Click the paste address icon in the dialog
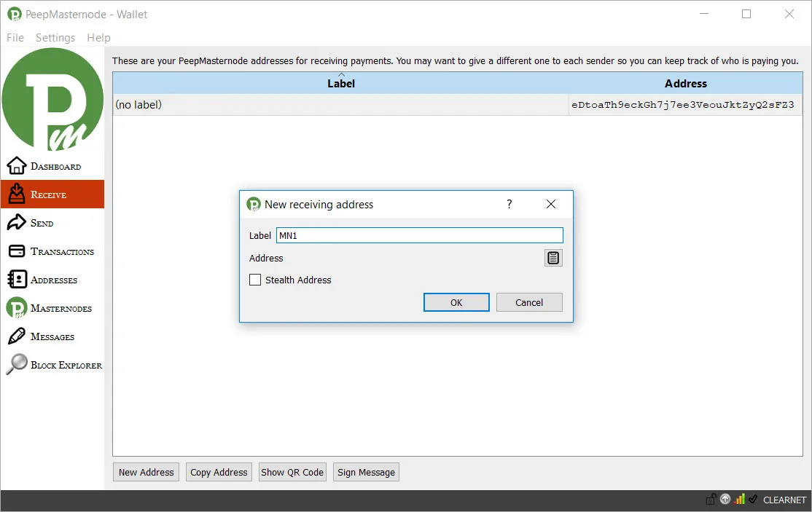The width and height of the screenshot is (812, 512). pos(553,258)
